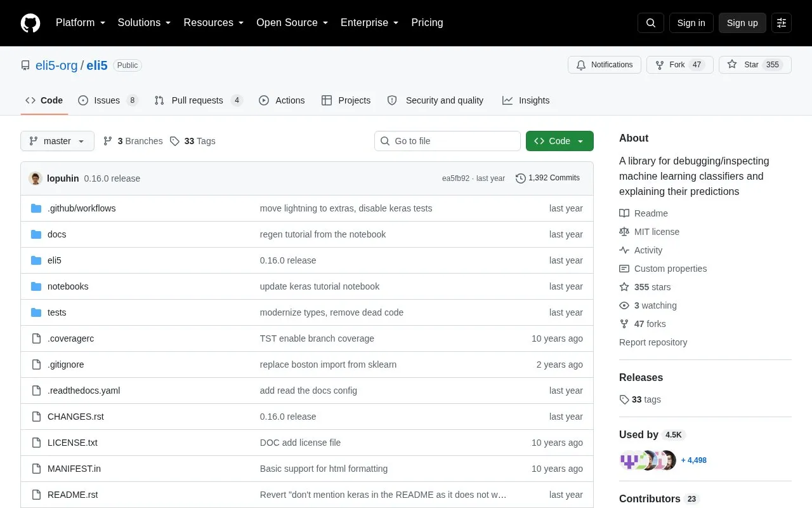Click the Sign in button
The width and height of the screenshot is (812, 508).
(x=691, y=23)
